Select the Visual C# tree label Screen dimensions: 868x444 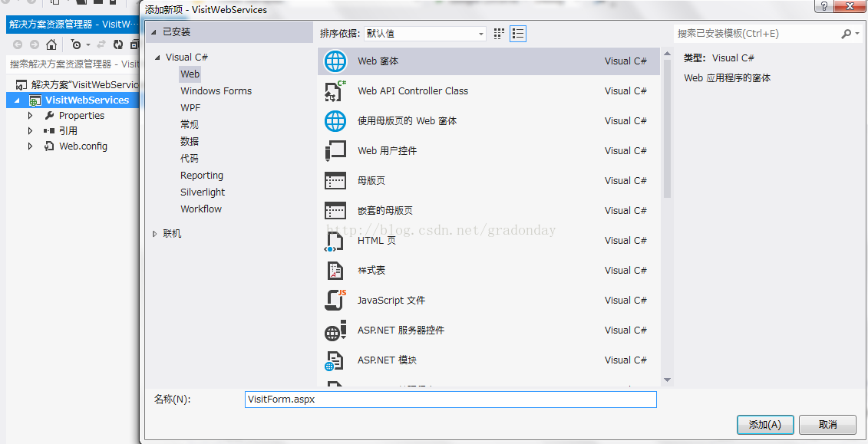[x=186, y=58]
